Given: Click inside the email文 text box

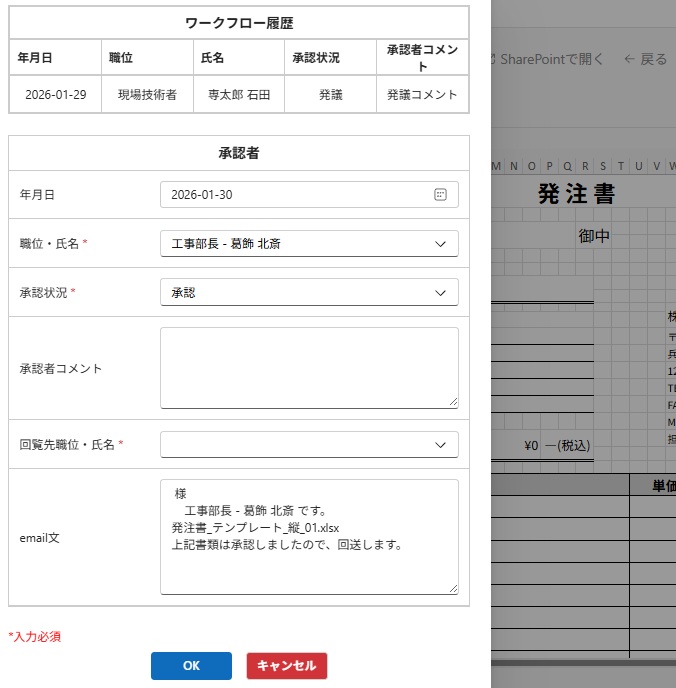Looking at the screenshot, I should [308, 537].
